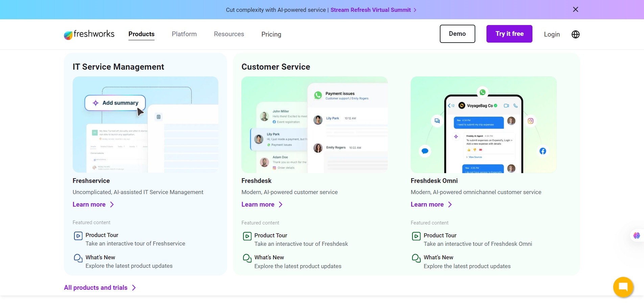Open the Platform menu

184,34
